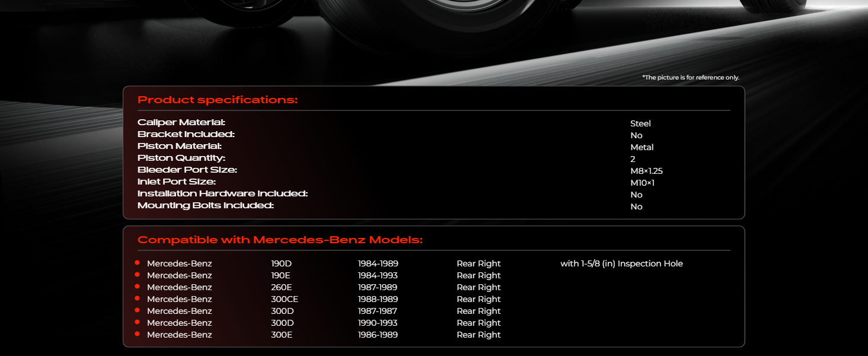Click the 'Caliper Material:' label
Image resolution: width=868 pixels, height=356 pixels.
point(181,123)
